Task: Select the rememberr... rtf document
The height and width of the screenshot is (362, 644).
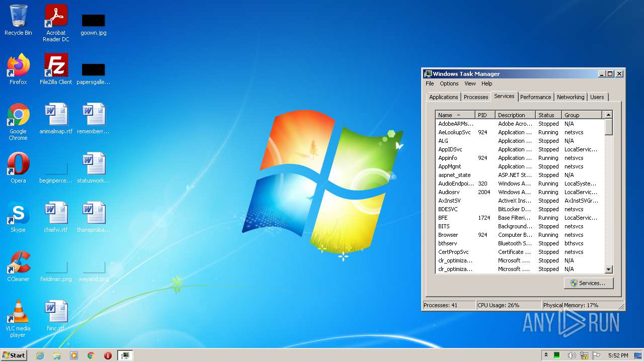Action: click(x=94, y=119)
